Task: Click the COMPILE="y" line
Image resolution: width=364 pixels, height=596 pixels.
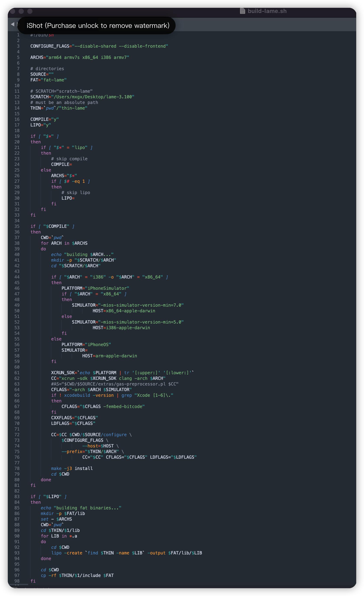Action: tap(45, 119)
